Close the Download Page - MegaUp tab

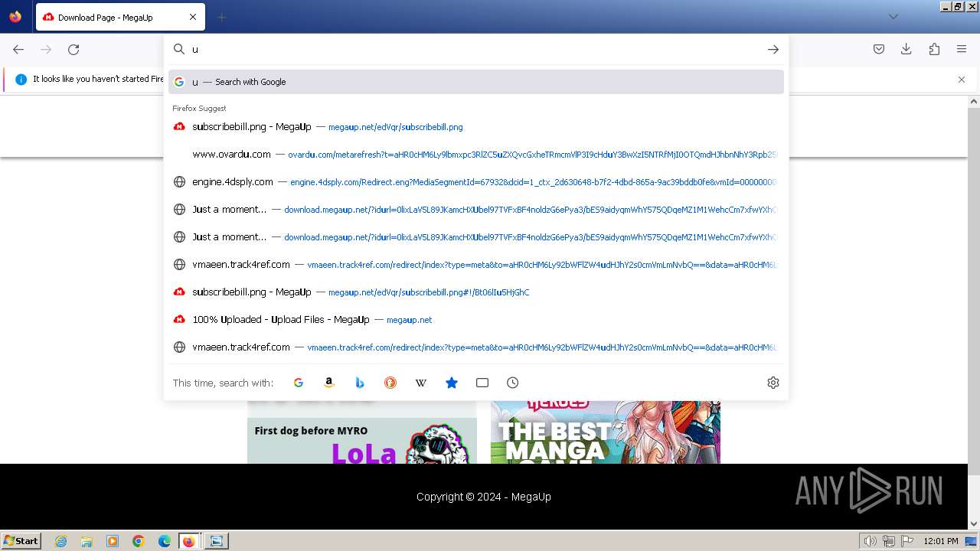[193, 17]
